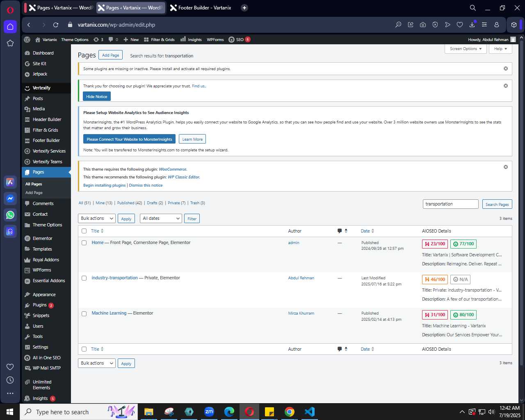Click the Filter button beside All dates
525x420 pixels.
point(192,219)
